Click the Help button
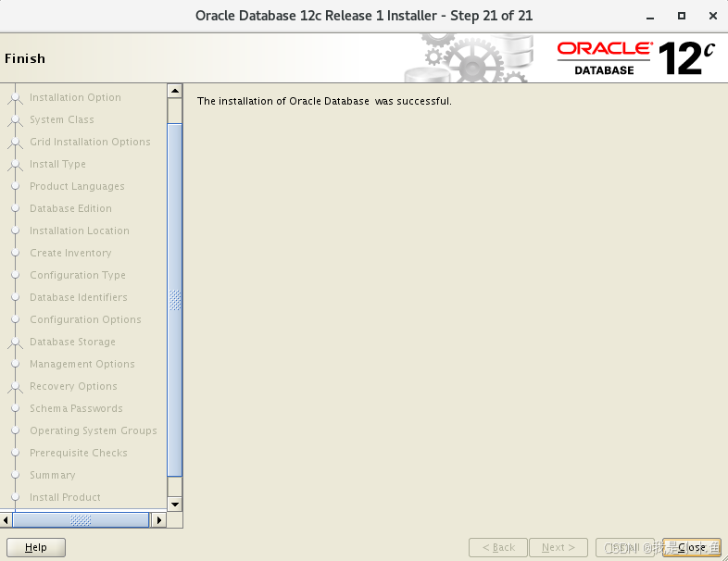Screen dimensions: 728x561 (x=36, y=547)
